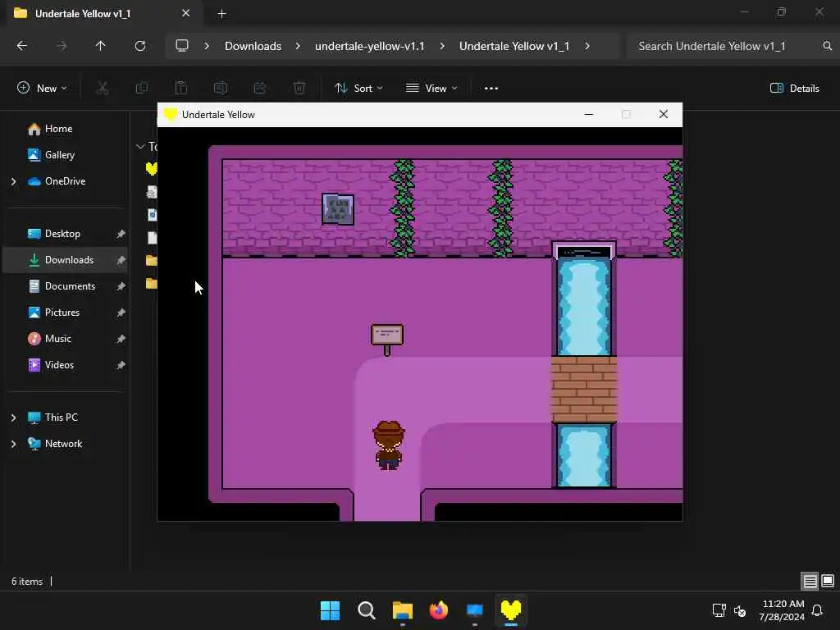Click the Share toolbar icon
This screenshot has height=630, width=840.
(260, 88)
